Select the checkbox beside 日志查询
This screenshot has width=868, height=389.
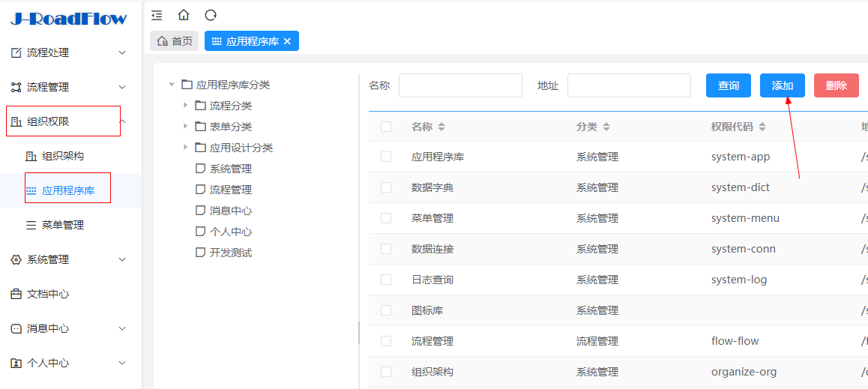[386, 280]
